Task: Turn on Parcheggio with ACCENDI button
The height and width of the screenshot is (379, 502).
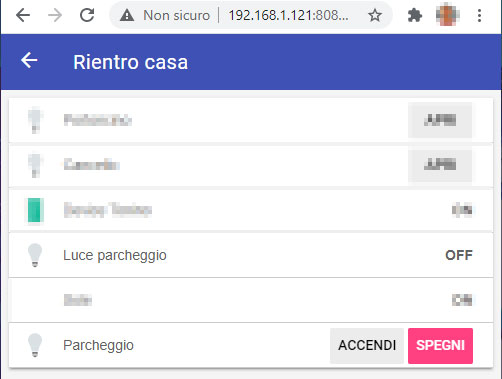Action: (367, 346)
